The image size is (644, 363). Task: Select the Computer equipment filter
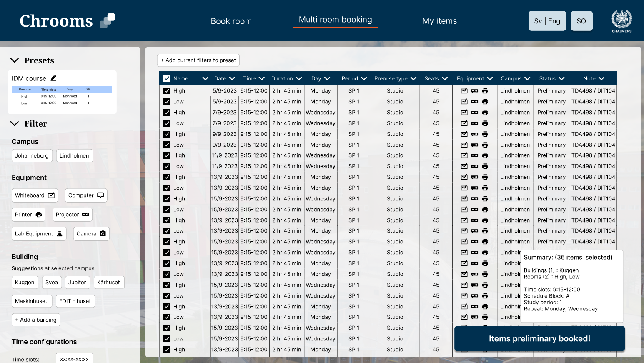[x=86, y=195]
